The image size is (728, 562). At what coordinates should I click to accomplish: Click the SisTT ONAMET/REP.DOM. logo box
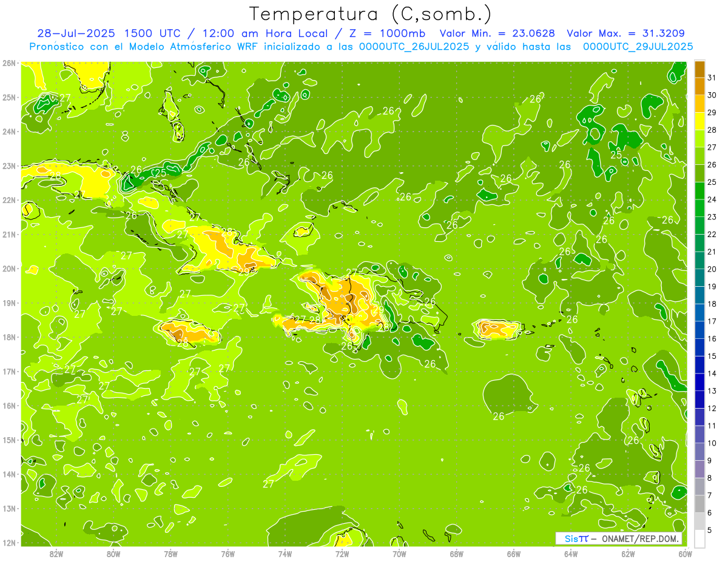pyautogui.click(x=618, y=538)
